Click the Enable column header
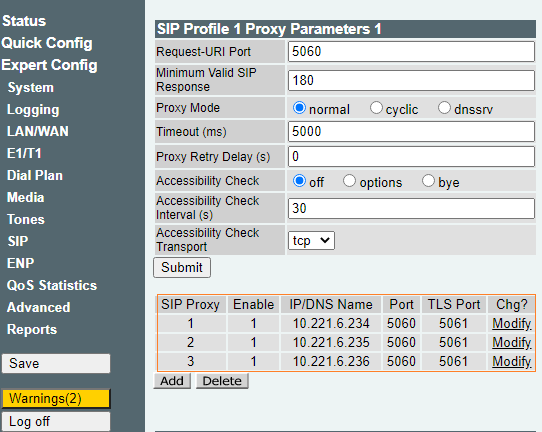Image resolution: width=542 pixels, height=432 pixels. (253, 304)
